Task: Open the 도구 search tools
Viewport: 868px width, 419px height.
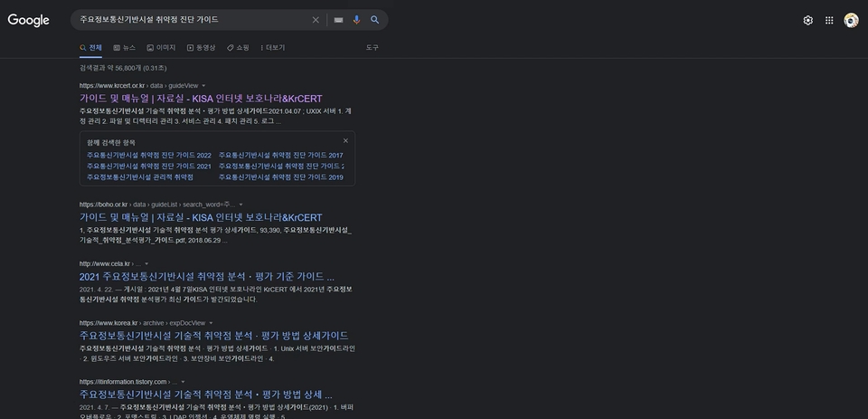Action: pos(372,48)
